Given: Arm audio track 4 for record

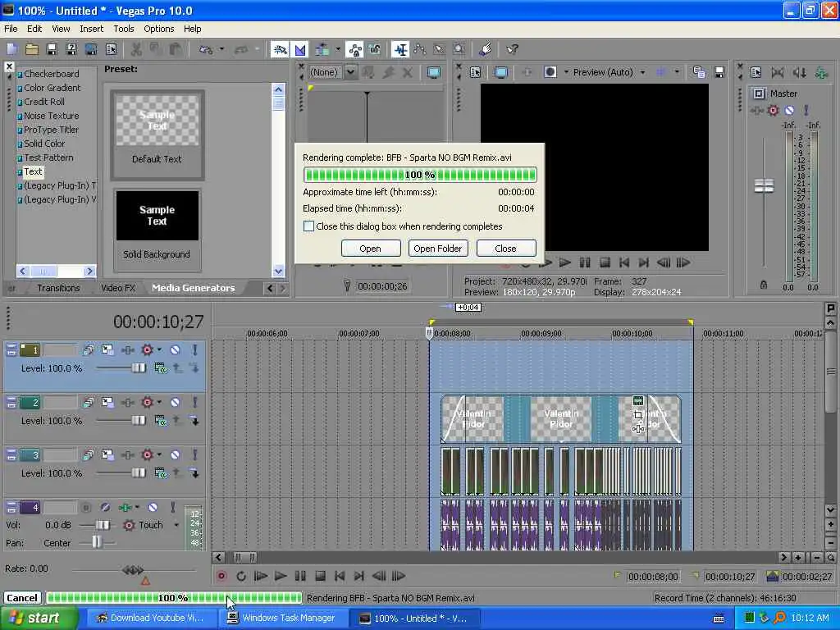Looking at the screenshot, I should [x=85, y=507].
